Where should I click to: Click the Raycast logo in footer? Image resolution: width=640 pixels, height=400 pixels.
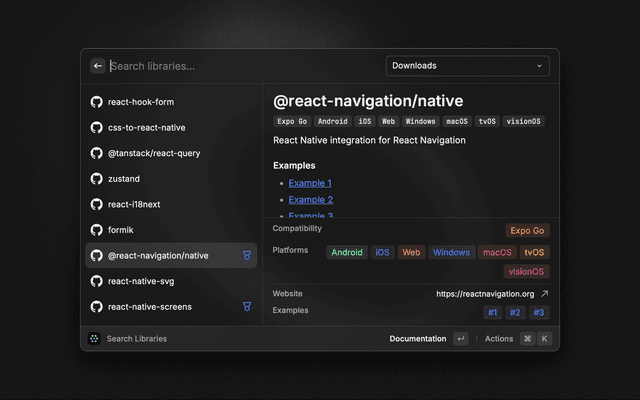pos(94,339)
